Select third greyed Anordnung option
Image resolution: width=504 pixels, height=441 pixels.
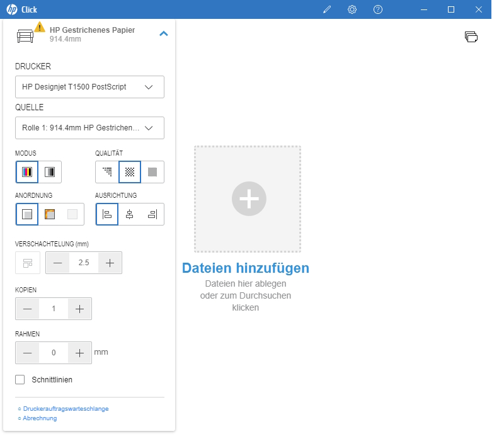(x=72, y=214)
